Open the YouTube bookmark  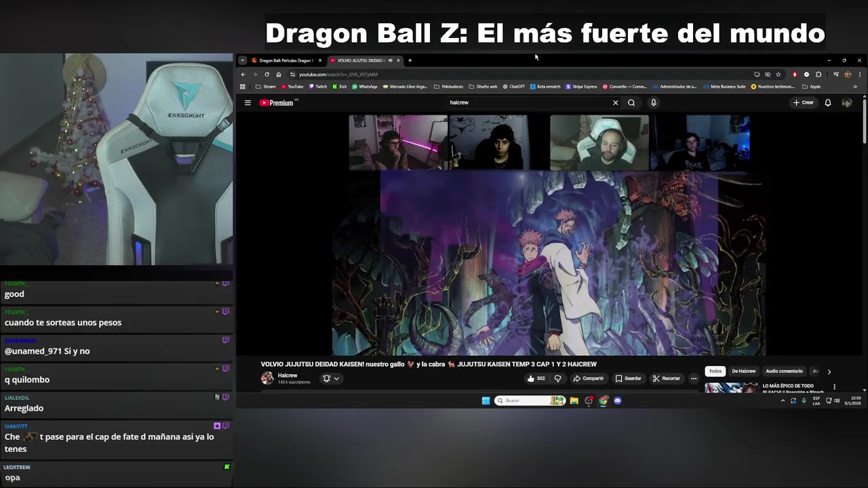(x=293, y=87)
